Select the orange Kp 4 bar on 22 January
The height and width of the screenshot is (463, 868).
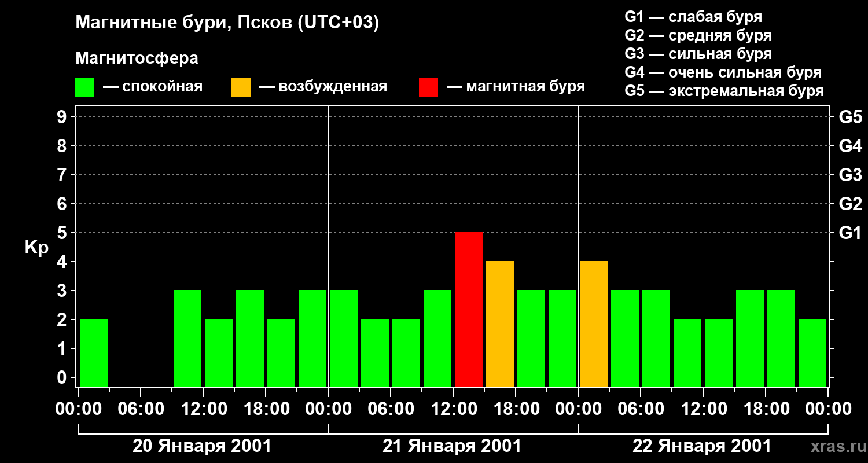[x=594, y=324]
